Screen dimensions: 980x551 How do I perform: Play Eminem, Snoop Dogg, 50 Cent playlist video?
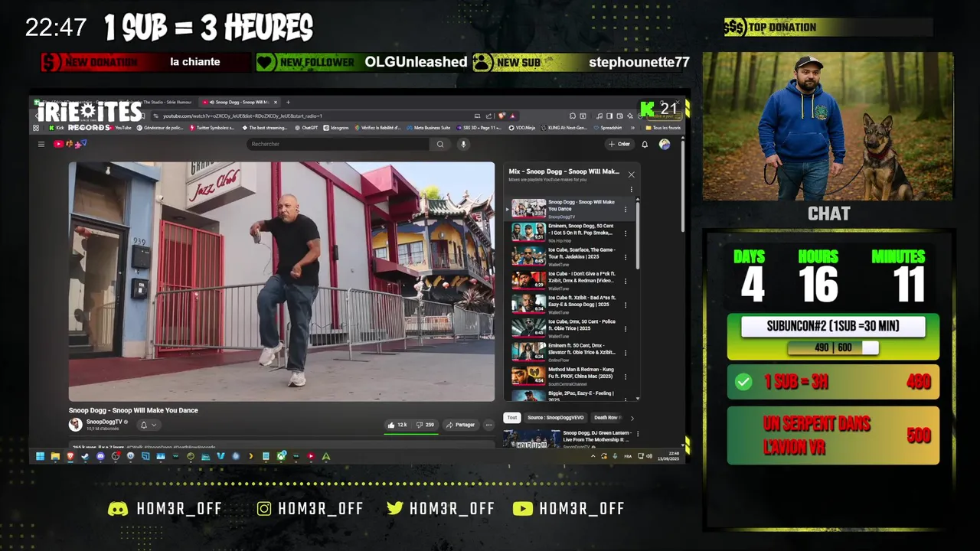pyautogui.click(x=568, y=232)
